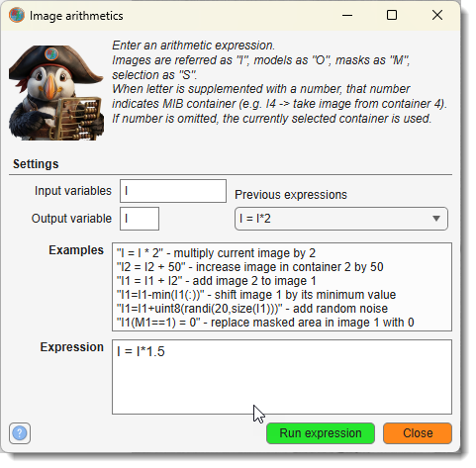476x468 pixels.
Task: Click the Examples label
Action: coord(76,250)
